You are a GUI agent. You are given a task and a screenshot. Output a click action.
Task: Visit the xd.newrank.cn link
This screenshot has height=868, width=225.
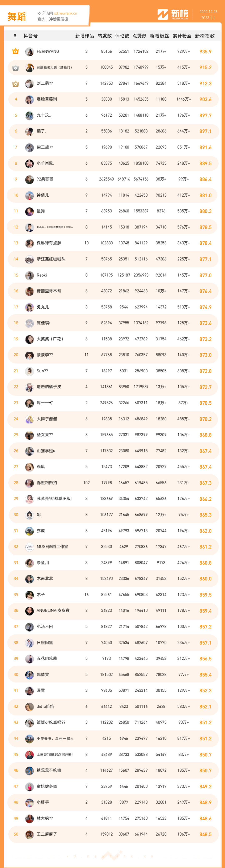[65, 14]
